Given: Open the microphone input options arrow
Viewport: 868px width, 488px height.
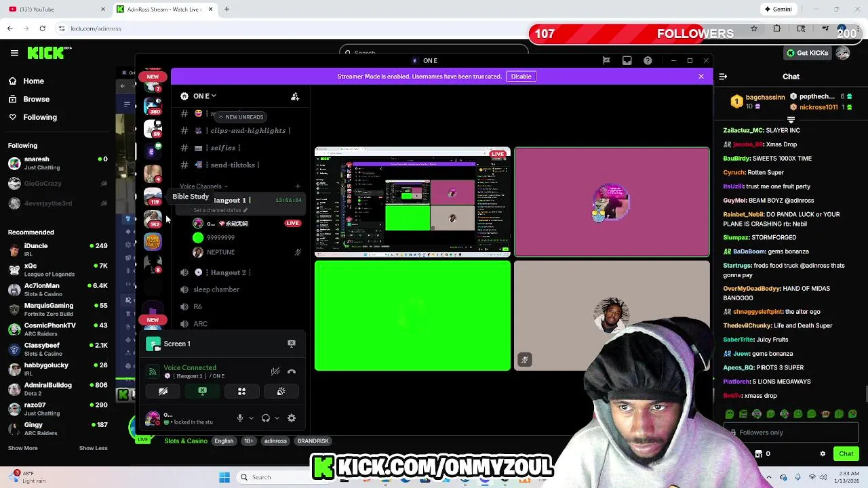Looking at the screenshot, I should coord(251,418).
